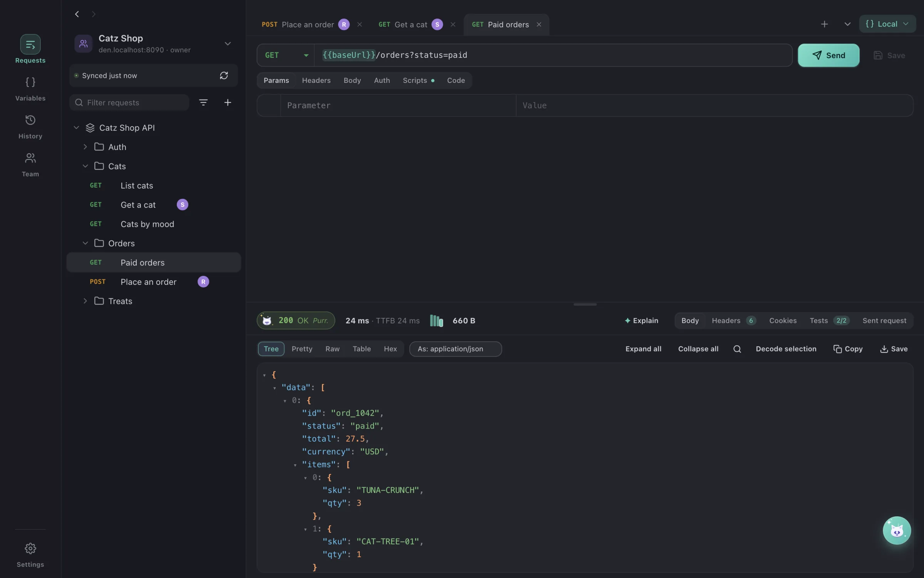Click Expand all in response
Screen dimensions: 924x578
643,349
